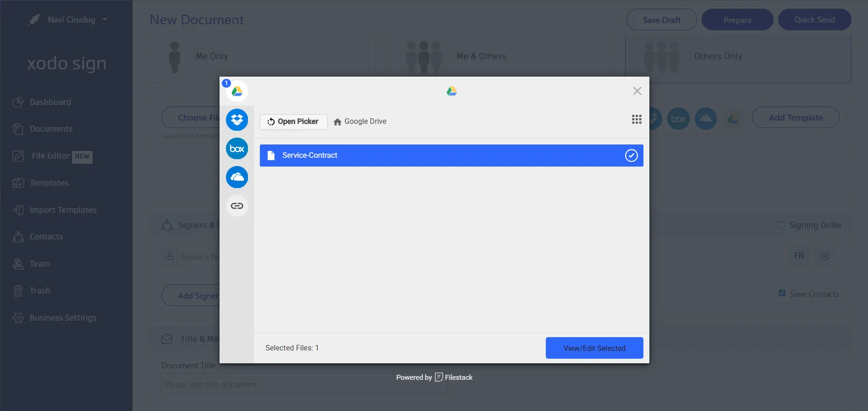This screenshot has width=868, height=411.
Task: Click the Open Picker button
Action: [x=293, y=122]
